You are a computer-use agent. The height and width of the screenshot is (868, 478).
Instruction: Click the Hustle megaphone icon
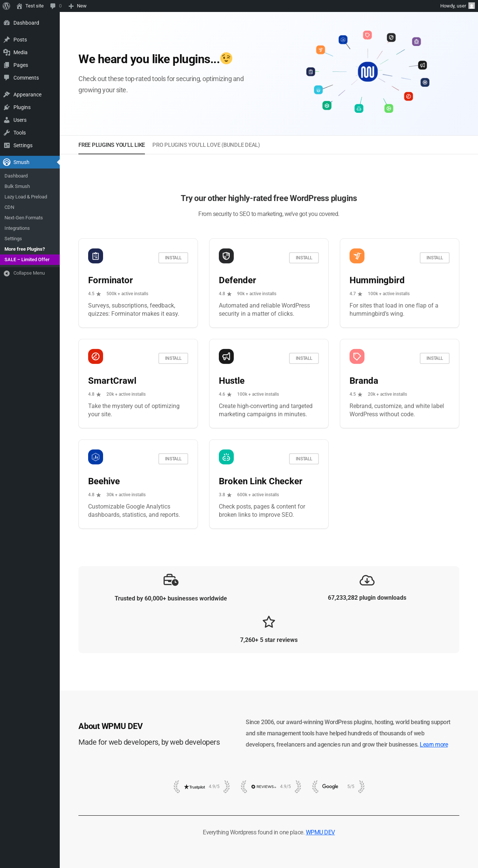click(x=226, y=356)
